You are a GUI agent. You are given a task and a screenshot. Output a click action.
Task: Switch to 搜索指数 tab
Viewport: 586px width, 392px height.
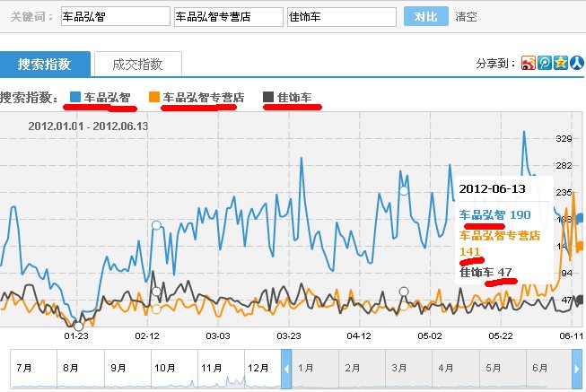tap(46, 64)
